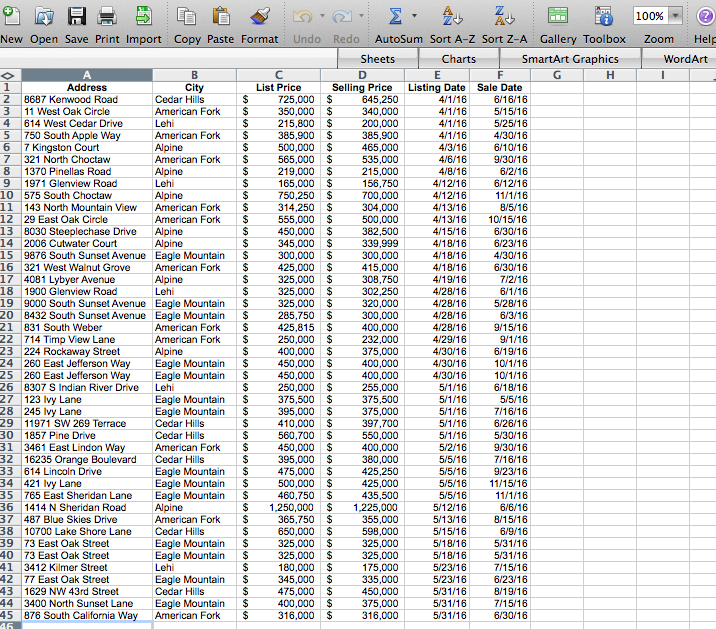
Task: Select cell 876 South California Way
Action: click(x=87, y=615)
